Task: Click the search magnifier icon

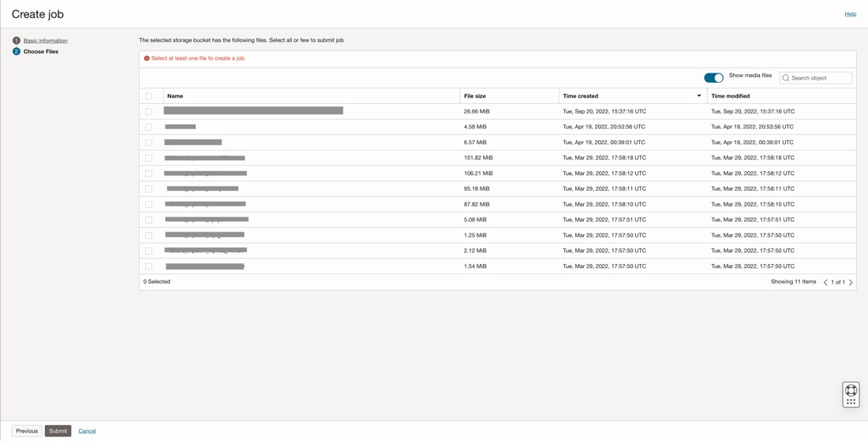Action: tap(786, 78)
